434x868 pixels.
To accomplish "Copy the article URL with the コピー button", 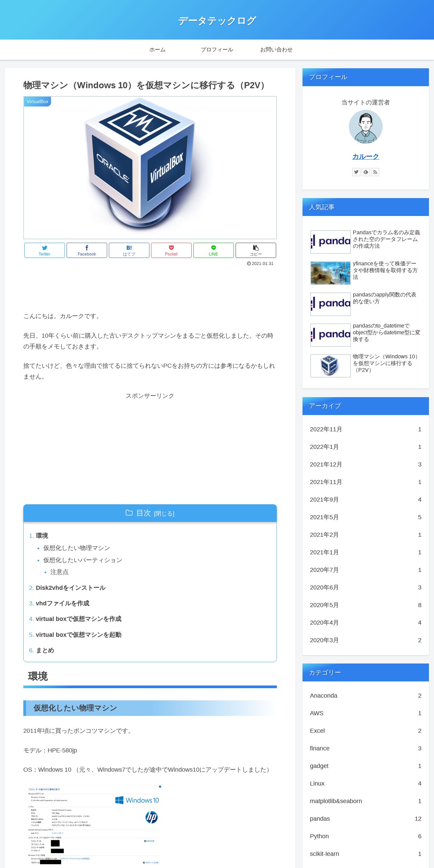I will point(256,250).
